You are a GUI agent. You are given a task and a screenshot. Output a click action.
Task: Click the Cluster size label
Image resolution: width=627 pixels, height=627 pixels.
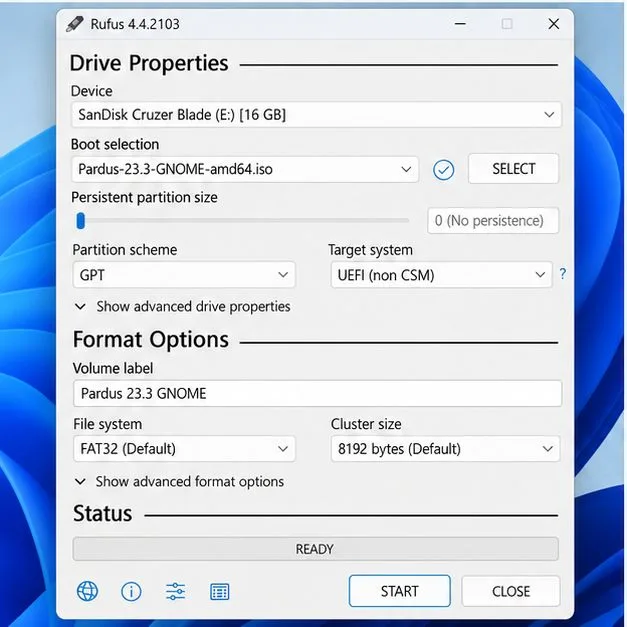(x=366, y=424)
